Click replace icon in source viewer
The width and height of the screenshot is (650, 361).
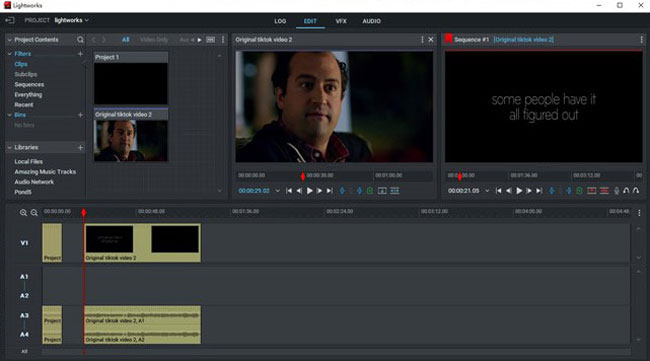pyautogui.click(x=395, y=191)
